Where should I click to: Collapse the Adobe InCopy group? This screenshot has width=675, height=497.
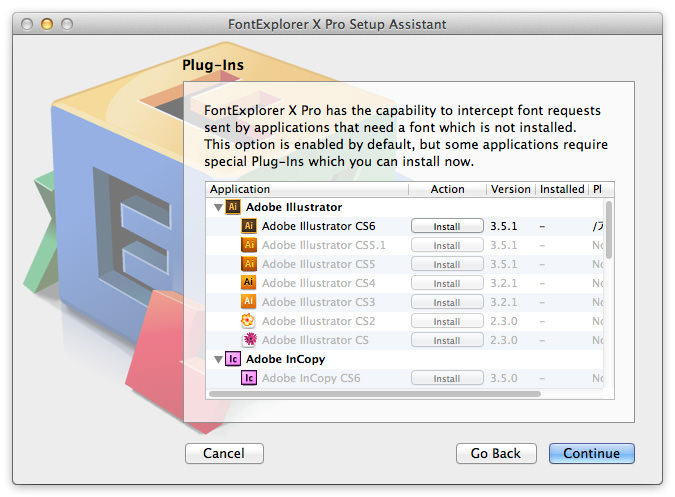[x=218, y=360]
